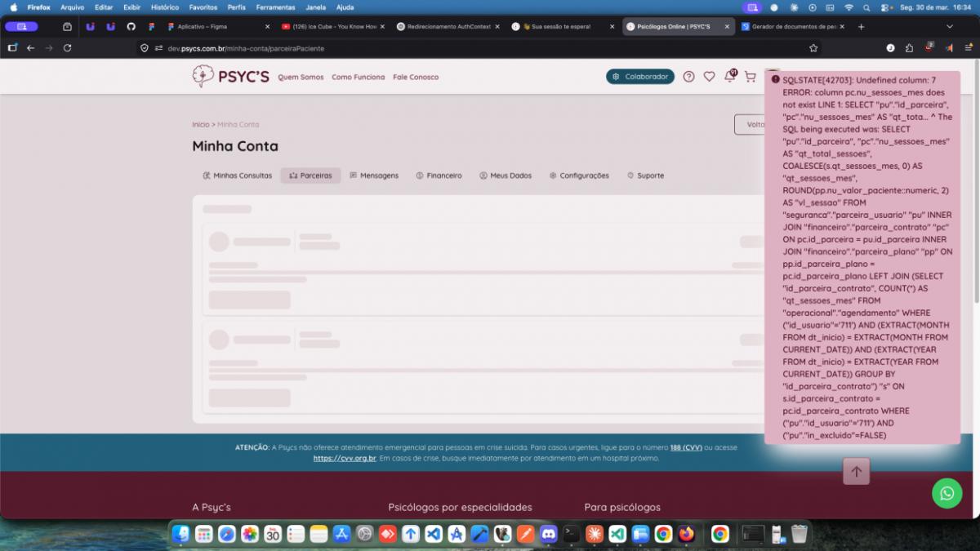This screenshot has height=551, width=980.
Task: Go to the Configurações tab
Action: pos(579,176)
